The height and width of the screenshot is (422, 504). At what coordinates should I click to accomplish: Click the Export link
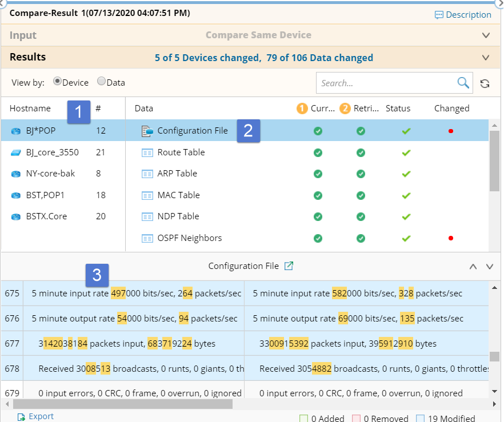41,417
